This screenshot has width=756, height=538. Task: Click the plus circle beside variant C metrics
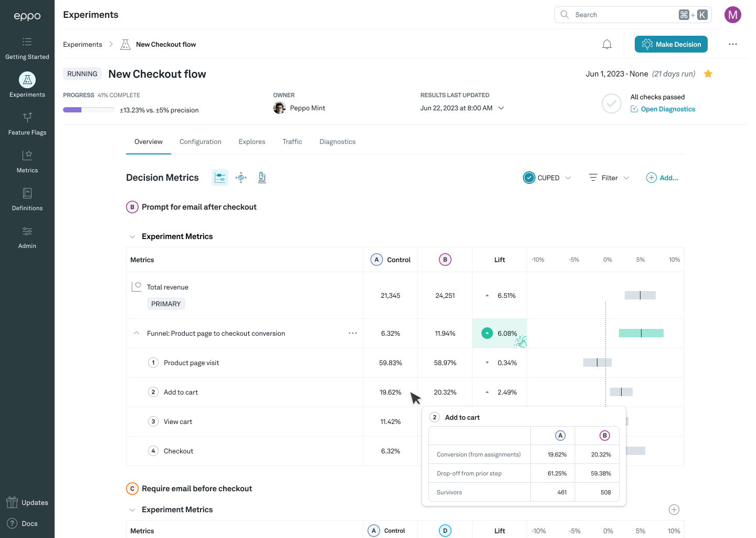[674, 510]
